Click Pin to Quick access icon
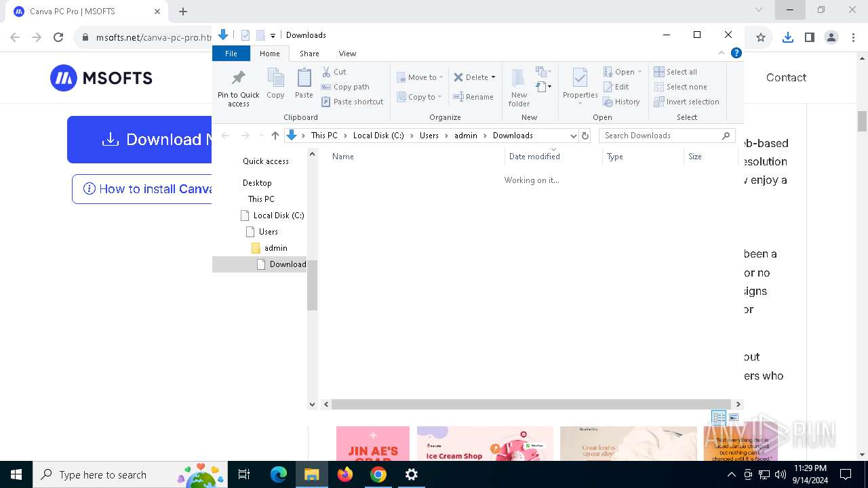 point(238,88)
